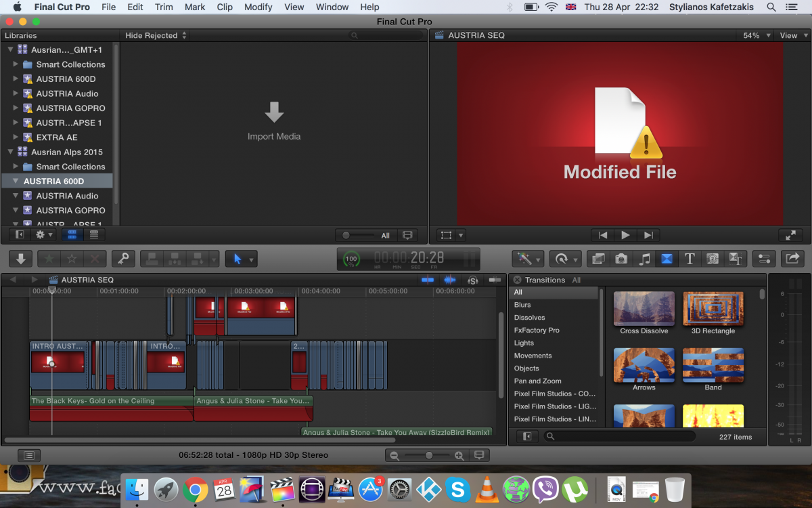
Task: Click the Import Media down-arrow toolbar button
Action: click(x=21, y=258)
